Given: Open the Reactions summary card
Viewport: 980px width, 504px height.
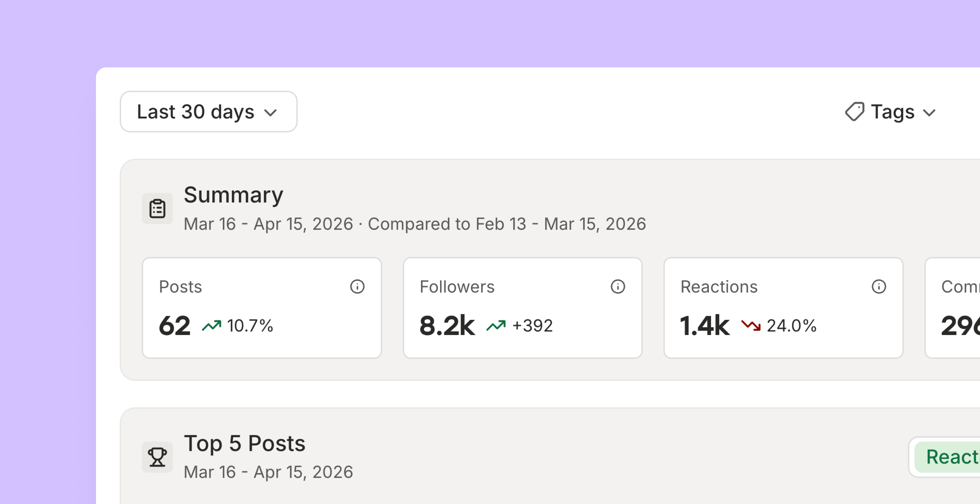Looking at the screenshot, I should (x=783, y=308).
